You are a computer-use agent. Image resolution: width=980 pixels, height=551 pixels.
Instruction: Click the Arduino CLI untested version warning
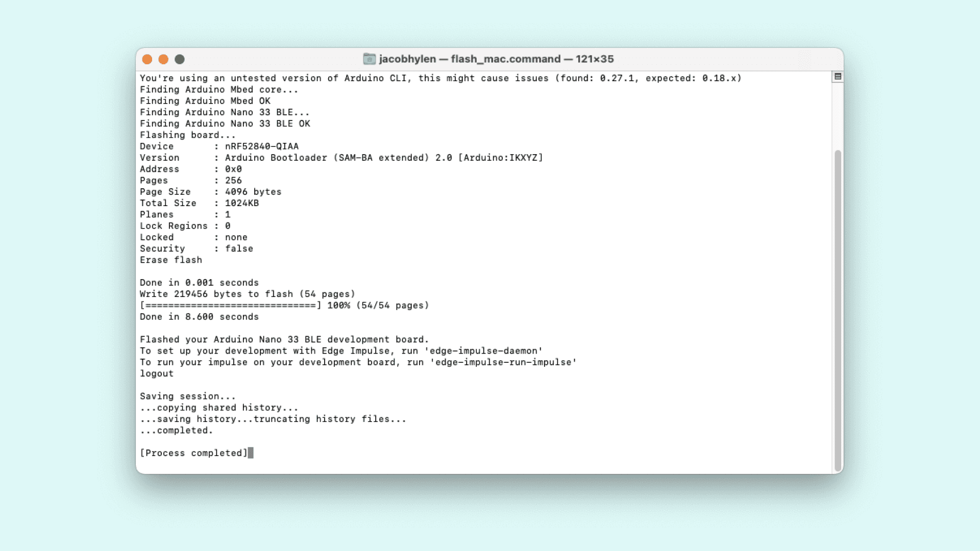click(440, 78)
